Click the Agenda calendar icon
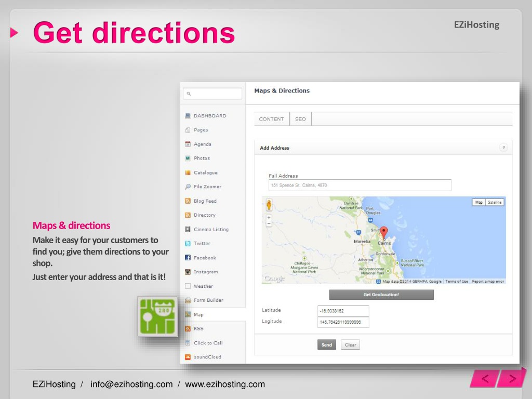532x399 pixels. pos(188,144)
